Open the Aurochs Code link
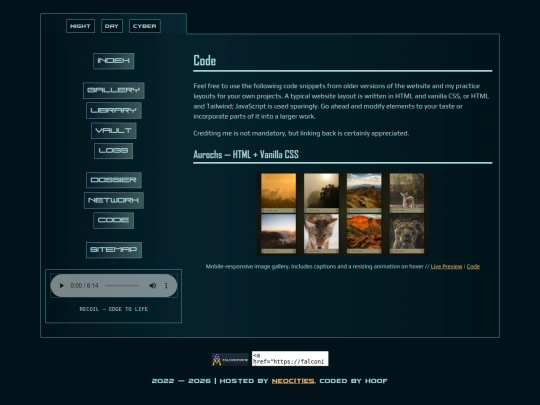The image size is (540, 405). pyautogui.click(x=473, y=267)
